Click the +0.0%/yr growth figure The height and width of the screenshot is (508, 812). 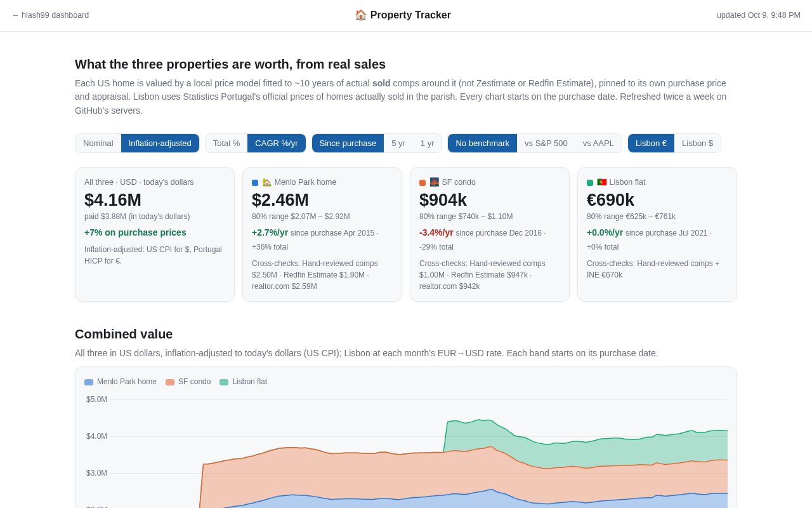pos(605,232)
